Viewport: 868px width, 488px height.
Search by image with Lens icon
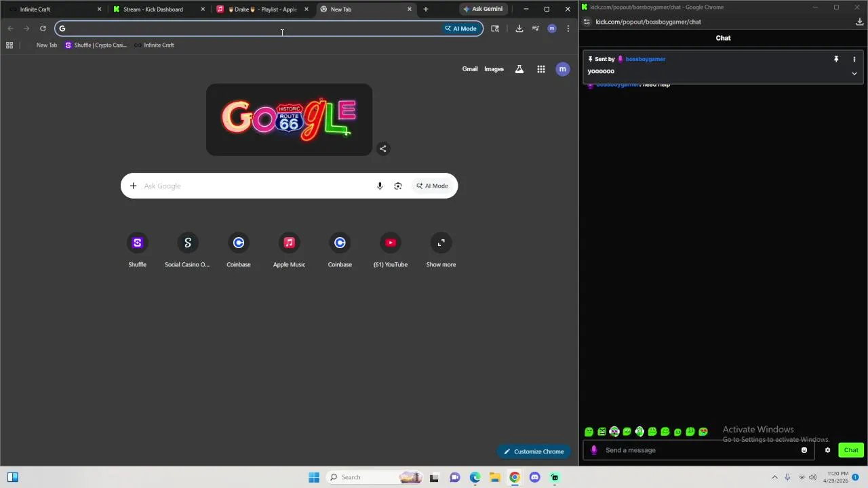(398, 186)
